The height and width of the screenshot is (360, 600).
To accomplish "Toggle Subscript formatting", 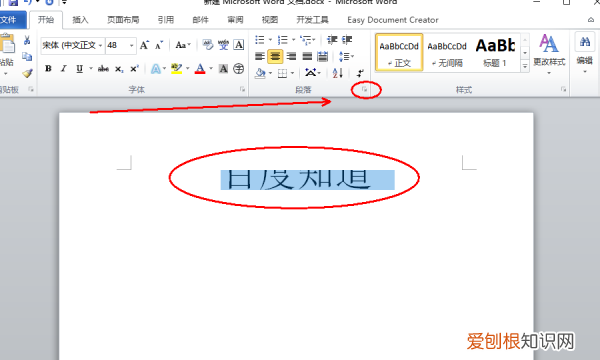I will pyautogui.click(x=119, y=69).
